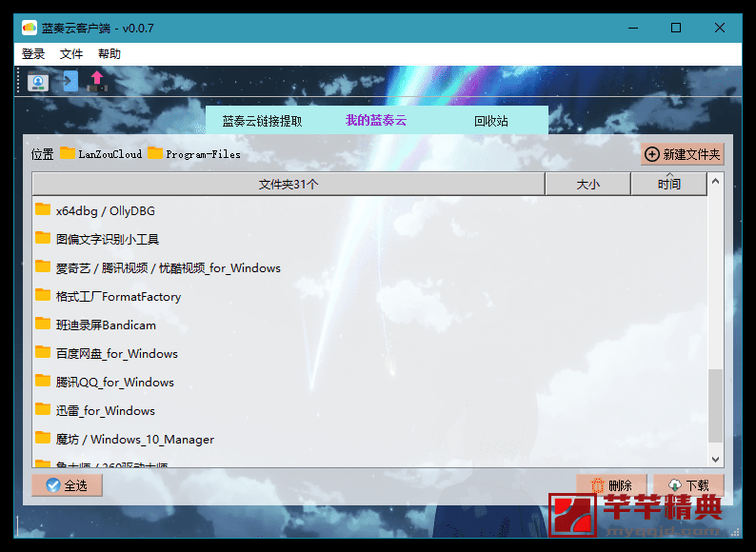Click the login account toolbar icon

38,81
